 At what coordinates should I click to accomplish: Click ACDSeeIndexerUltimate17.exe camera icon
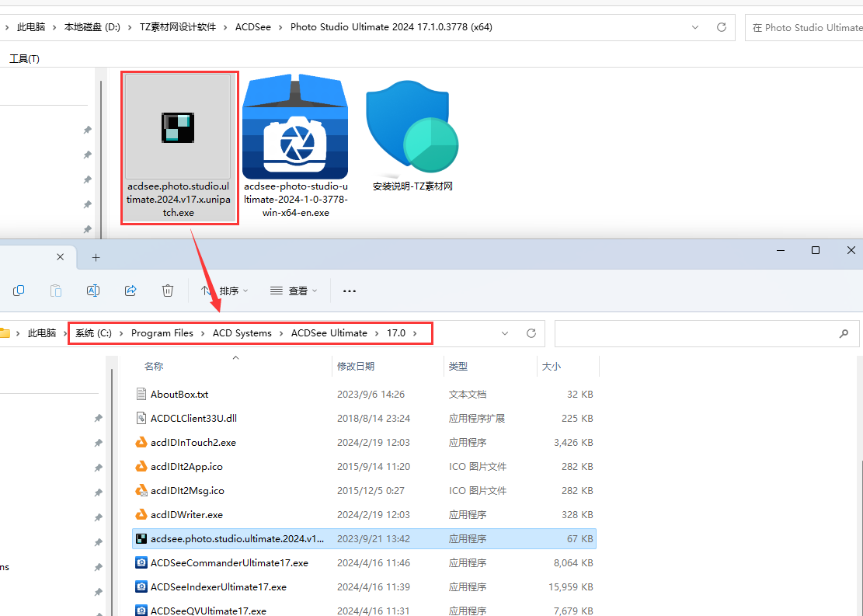pos(141,586)
